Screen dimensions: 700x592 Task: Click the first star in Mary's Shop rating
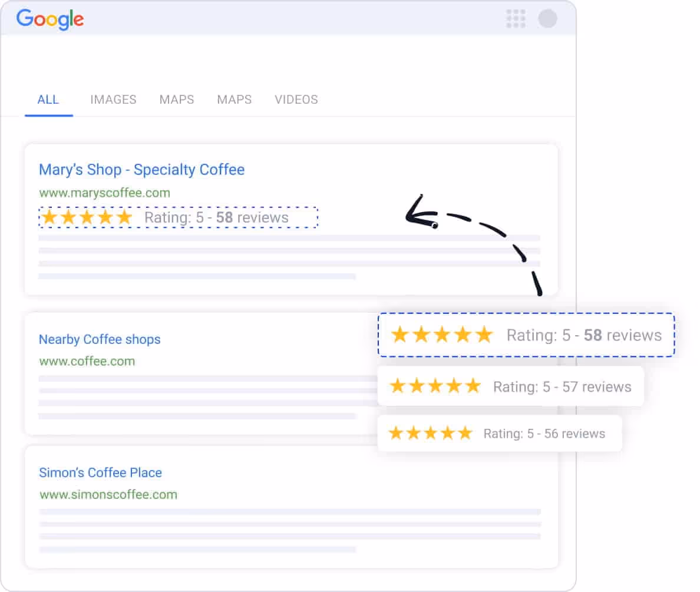pos(49,217)
